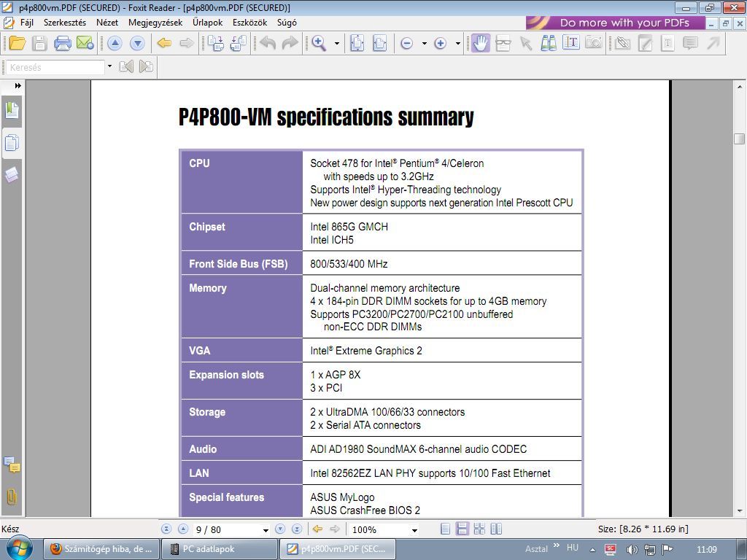Open the Comments panel in sidebar

[12, 464]
